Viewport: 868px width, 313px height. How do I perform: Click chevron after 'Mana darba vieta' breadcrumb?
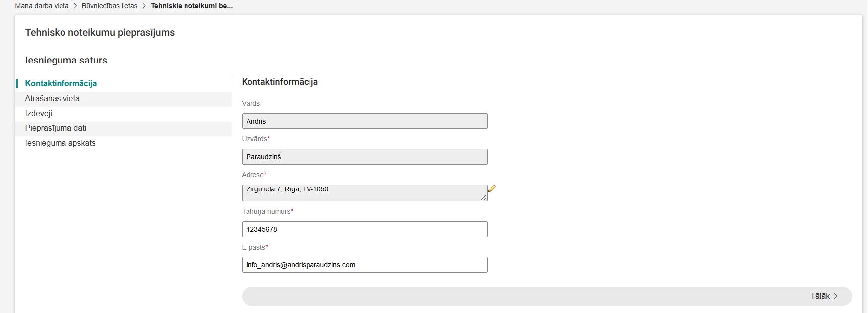tap(75, 6)
